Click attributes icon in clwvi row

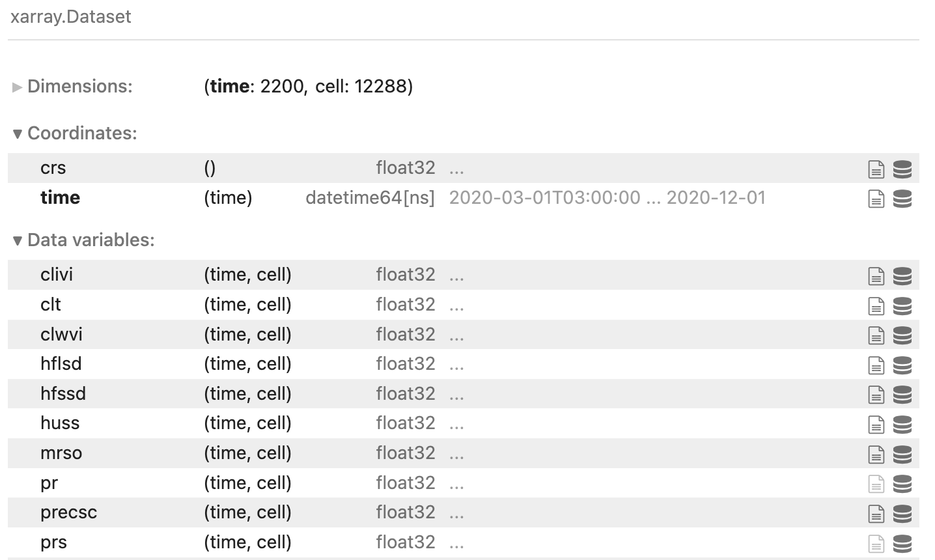point(876,335)
